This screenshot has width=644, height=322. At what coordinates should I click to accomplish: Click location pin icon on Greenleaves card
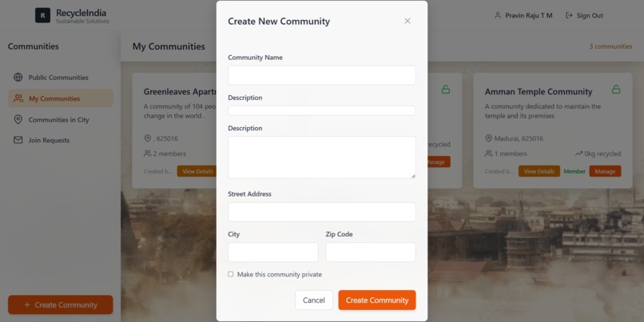coord(148,138)
